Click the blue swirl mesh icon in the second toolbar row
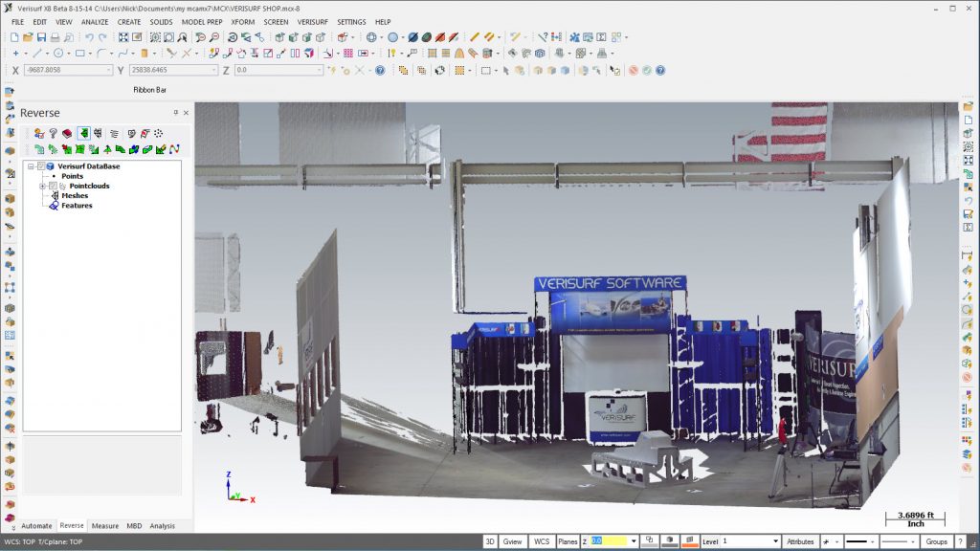 click(x=134, y=148)
